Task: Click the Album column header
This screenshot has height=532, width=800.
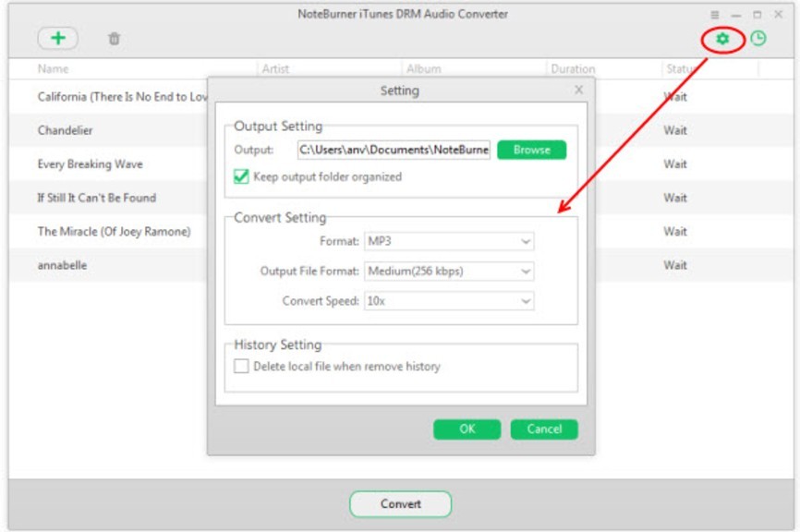Action: [423, 69]
